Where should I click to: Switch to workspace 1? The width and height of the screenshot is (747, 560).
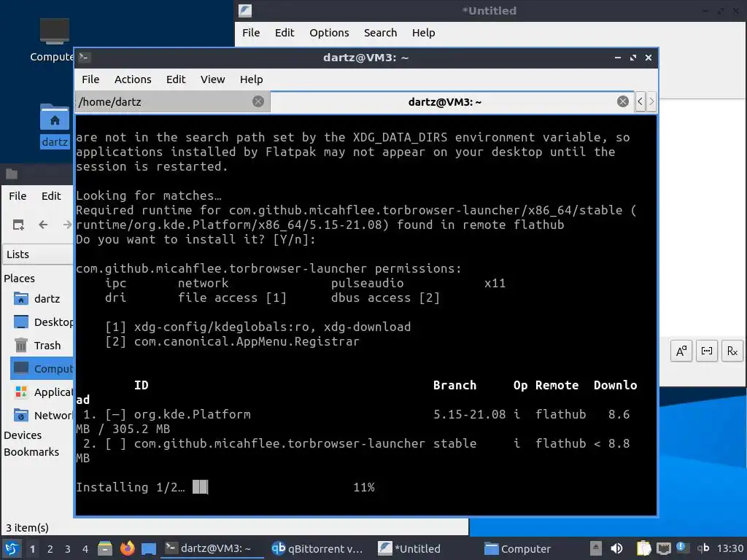[x=32, y=549]
